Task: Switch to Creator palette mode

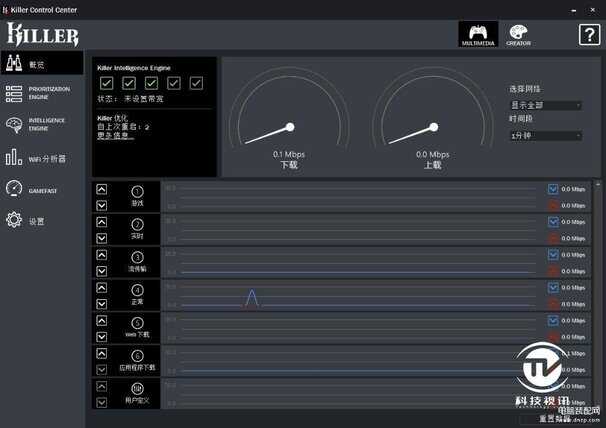Action: click(518, 35)
